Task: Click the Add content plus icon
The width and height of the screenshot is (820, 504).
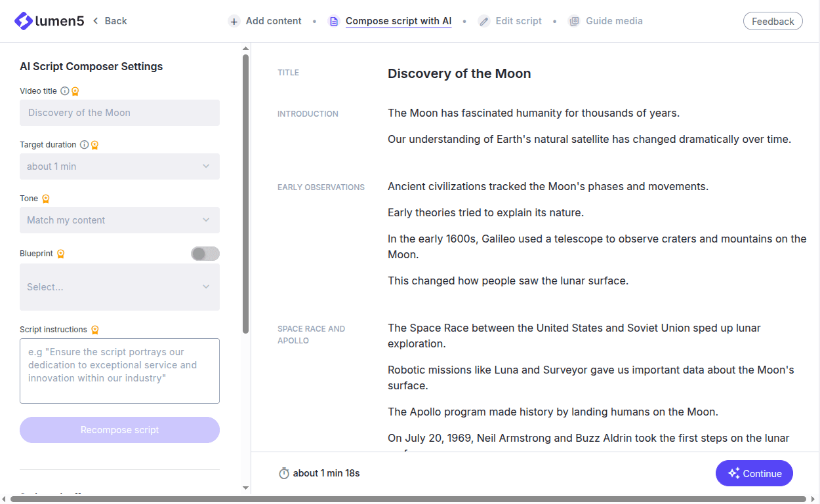Action: pyautogui.click(x=234, y=22)
